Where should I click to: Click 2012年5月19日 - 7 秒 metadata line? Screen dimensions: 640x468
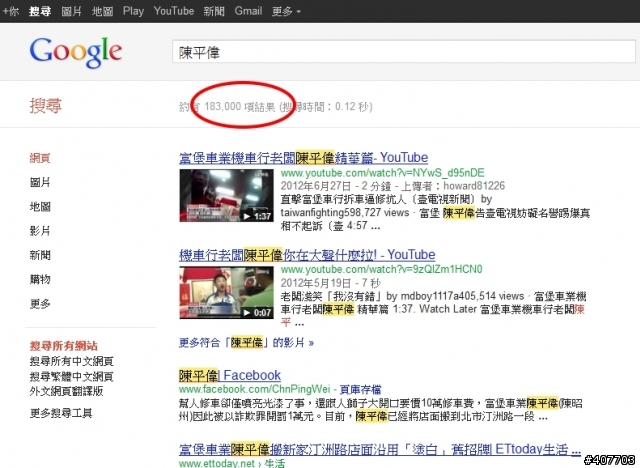point(330,283)
